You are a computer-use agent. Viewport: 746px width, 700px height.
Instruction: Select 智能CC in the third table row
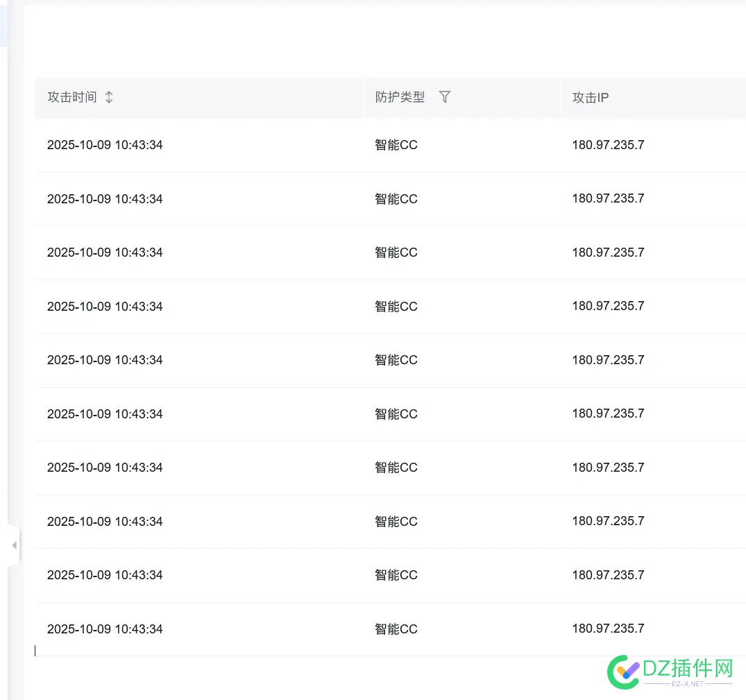pyautogui.click(x=396, y=253)
